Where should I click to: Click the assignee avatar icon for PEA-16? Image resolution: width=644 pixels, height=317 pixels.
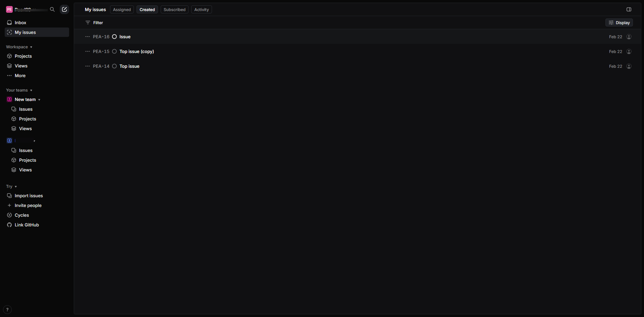point(629,37)
